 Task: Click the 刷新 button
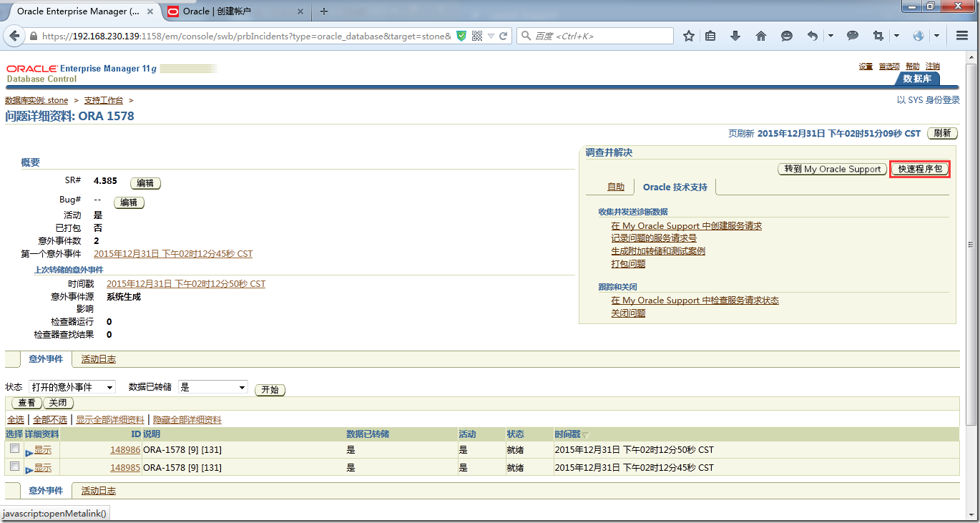click(943, 133)
